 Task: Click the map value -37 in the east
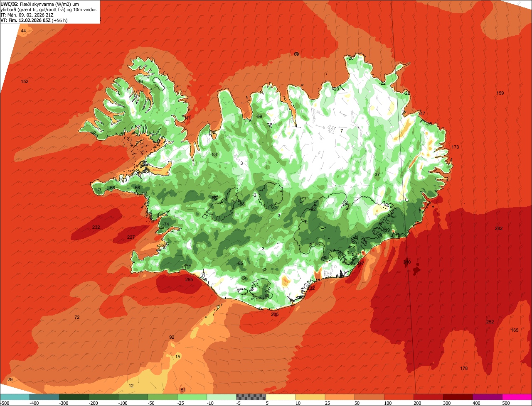[x=377, y=174]
